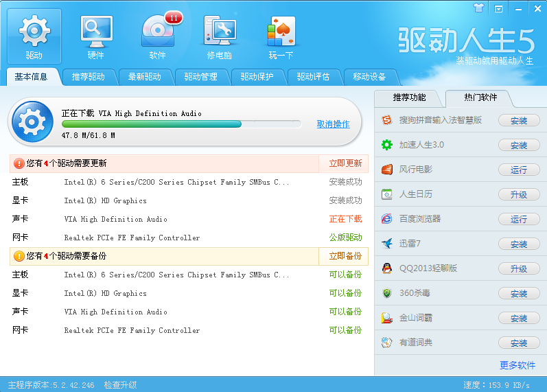This screenshot has width=547, height=392.
Task: Click 立即更新 to update drivers
Action: (345, 163)
